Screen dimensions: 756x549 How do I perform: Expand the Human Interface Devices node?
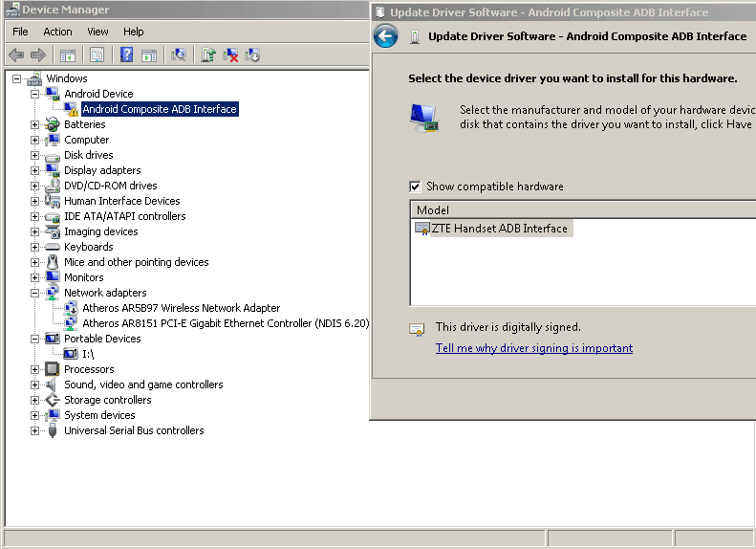(x=34, y=201)
